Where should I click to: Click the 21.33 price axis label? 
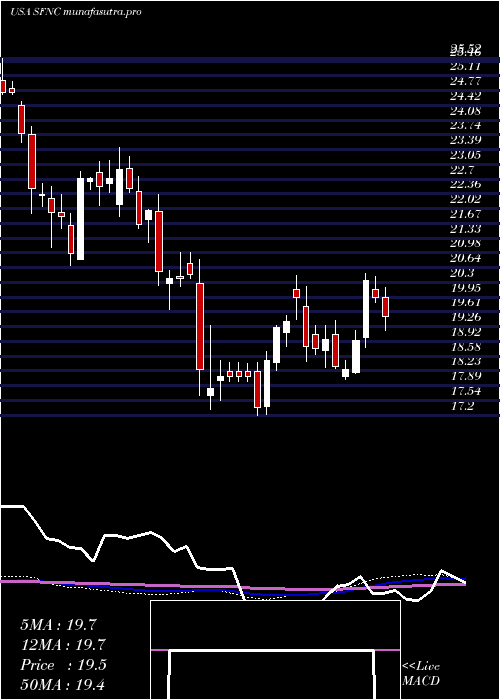(x=466, y=229)
